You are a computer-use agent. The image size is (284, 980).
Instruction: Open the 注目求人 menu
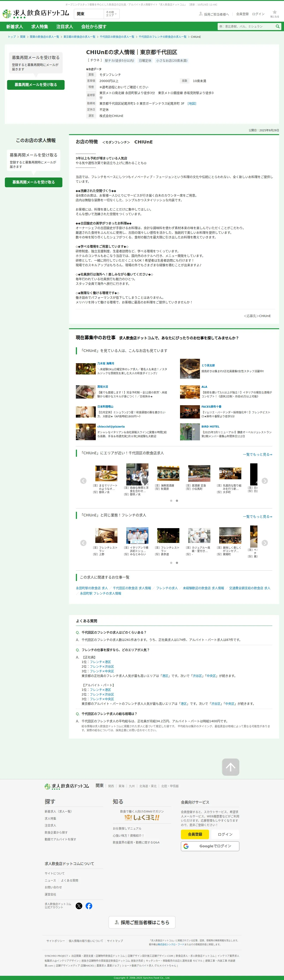pos(64,27)
